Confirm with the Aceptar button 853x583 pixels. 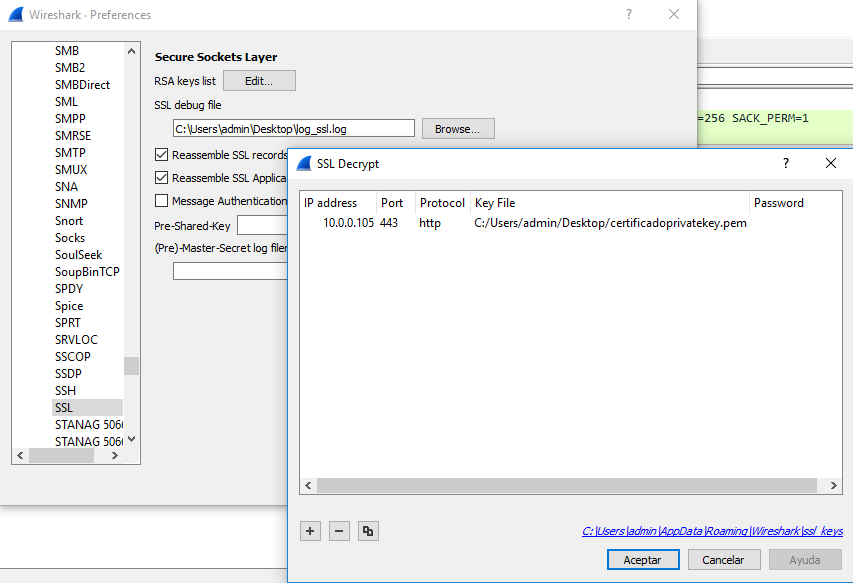(x=642, y=560)
